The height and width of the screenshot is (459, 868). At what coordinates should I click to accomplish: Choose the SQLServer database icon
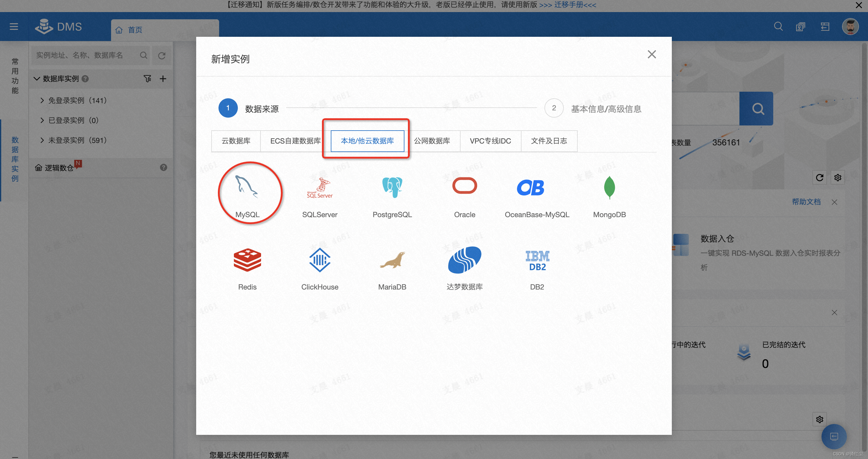[x=319, y=188]
